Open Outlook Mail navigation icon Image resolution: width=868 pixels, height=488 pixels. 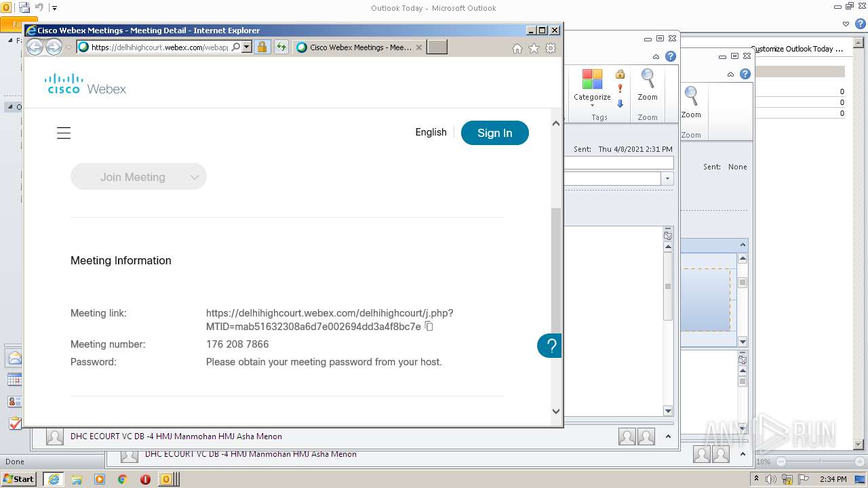point(14,358)
